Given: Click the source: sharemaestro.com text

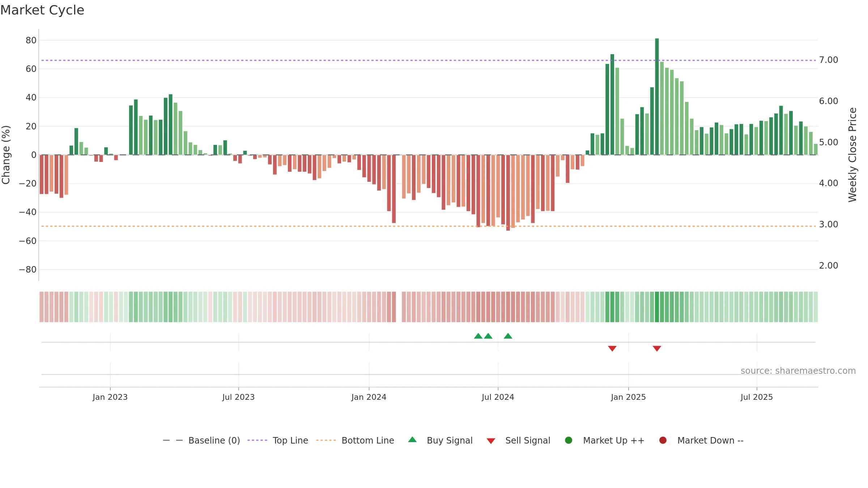Looking at the screenshot, I should (798, 371).
